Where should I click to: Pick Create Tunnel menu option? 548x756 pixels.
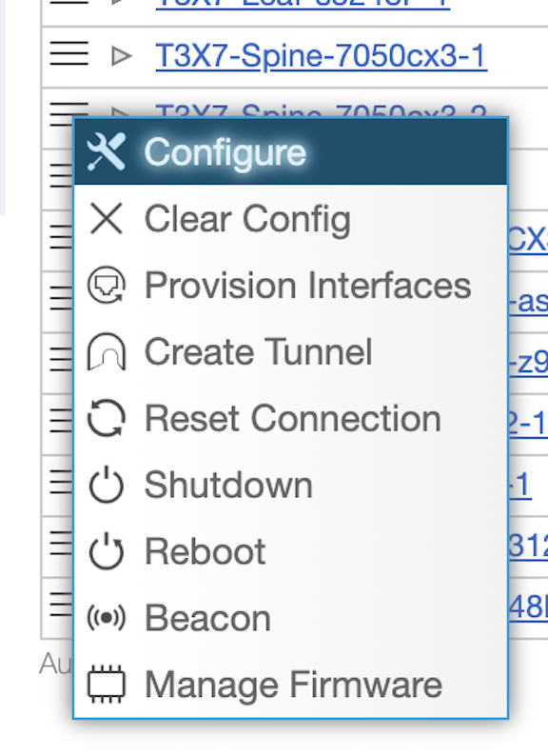tap(290, 352)
